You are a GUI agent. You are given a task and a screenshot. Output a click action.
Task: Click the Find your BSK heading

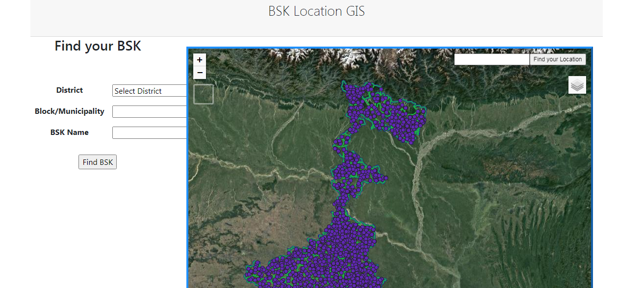[x=98, y=46]
